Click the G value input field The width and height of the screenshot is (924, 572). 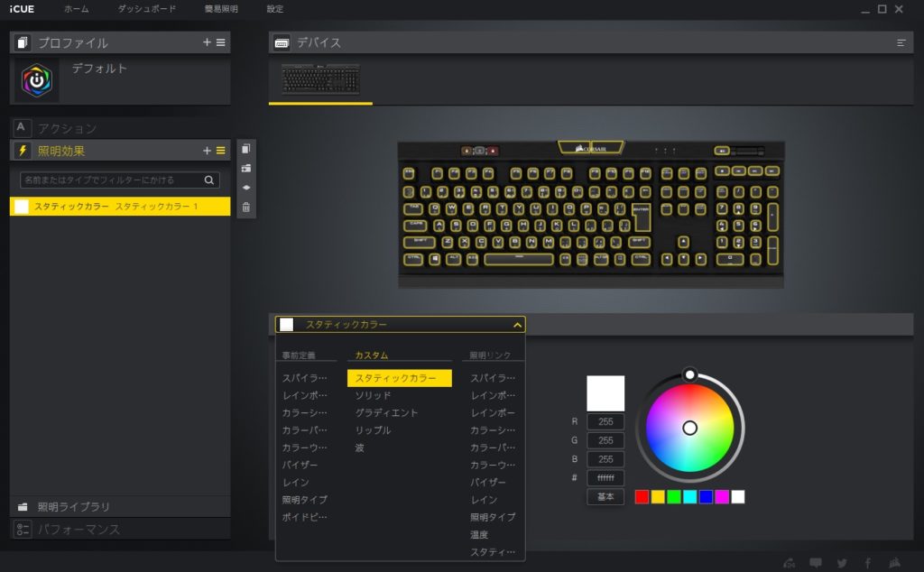pyautogui.click(x=605, y=440)
